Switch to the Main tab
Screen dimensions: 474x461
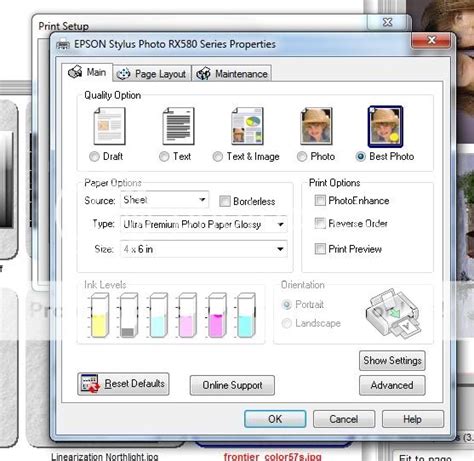87,72
